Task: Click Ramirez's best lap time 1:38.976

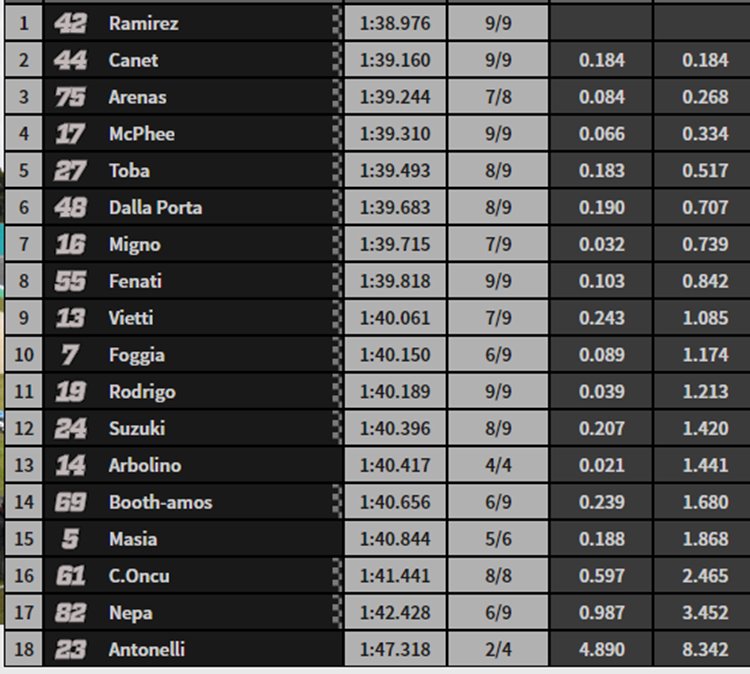Action: (395, 23)
